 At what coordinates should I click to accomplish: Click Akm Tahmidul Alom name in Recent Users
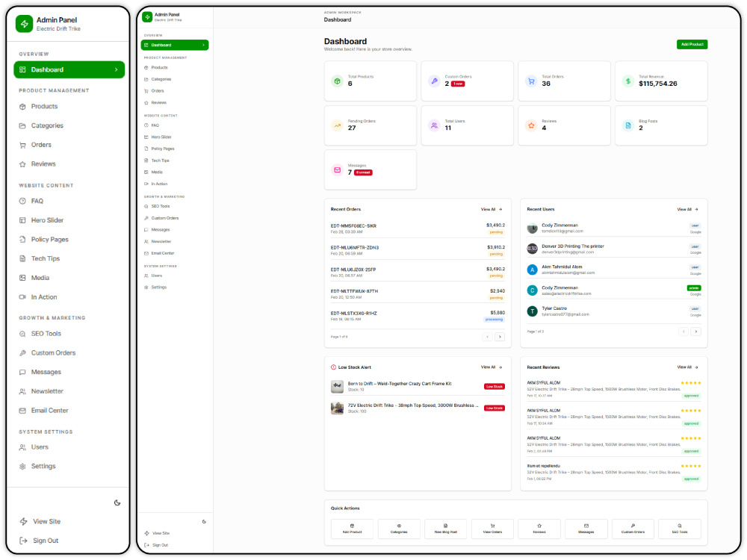(x=562, y=267)
